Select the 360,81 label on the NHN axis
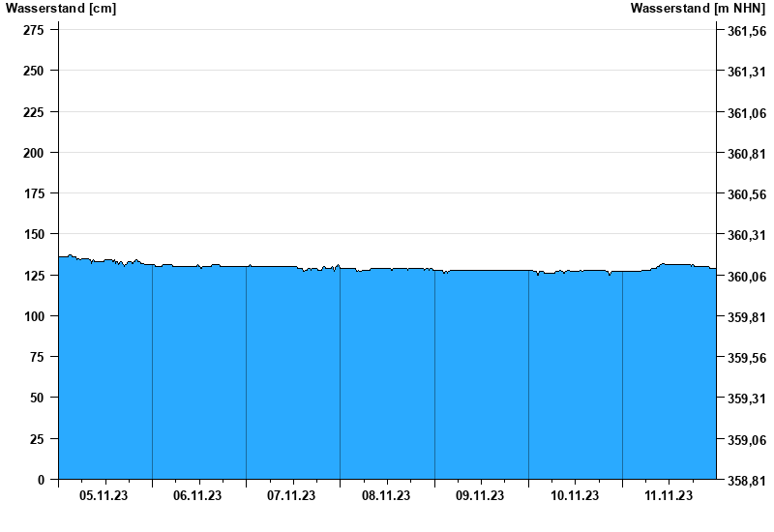Screen dimensions: 774x532 click(x=745, y=154)
